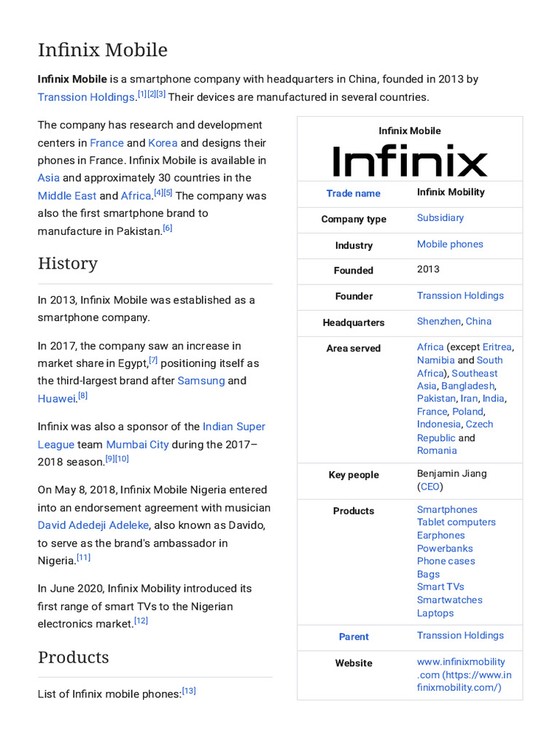This screenshot has height=747, width=560.
Task: Click the 2013 value in the Founded row
Action: [428, 269]
